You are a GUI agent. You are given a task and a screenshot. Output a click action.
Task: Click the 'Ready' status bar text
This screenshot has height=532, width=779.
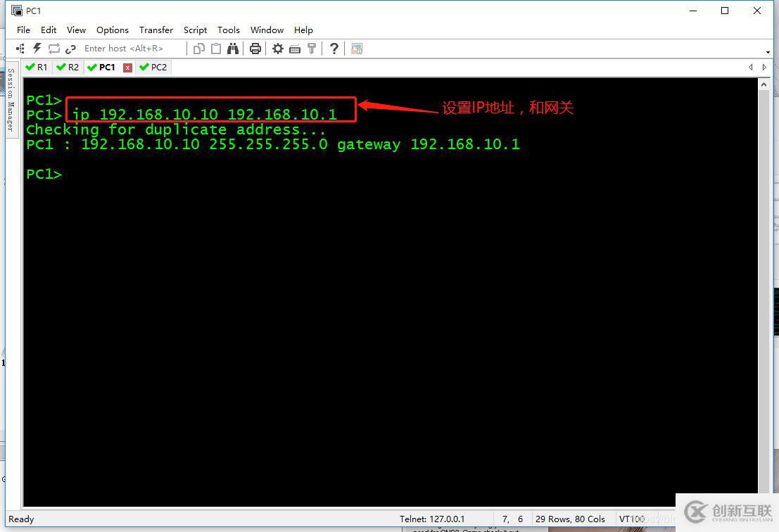click(x=21, y=519)
